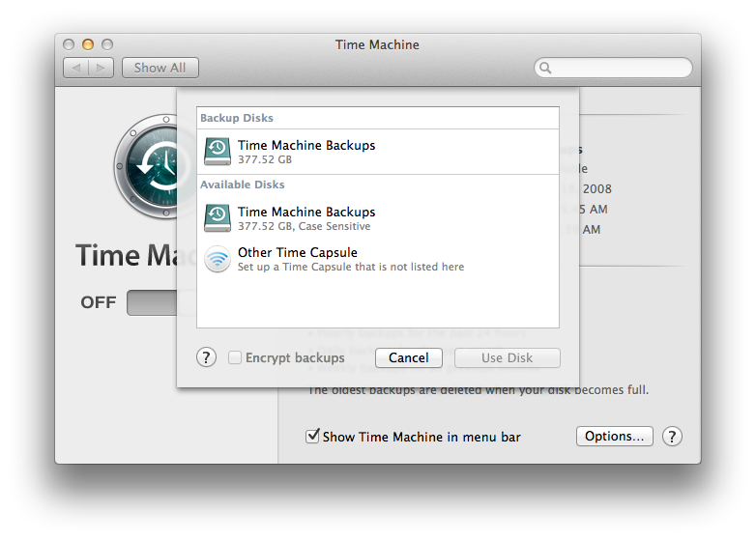Click the '377.52 GB, Case Sensitive' text
The width and height of the screenshot is (756, 540).
pyautogui.click(x=304, y=226)
